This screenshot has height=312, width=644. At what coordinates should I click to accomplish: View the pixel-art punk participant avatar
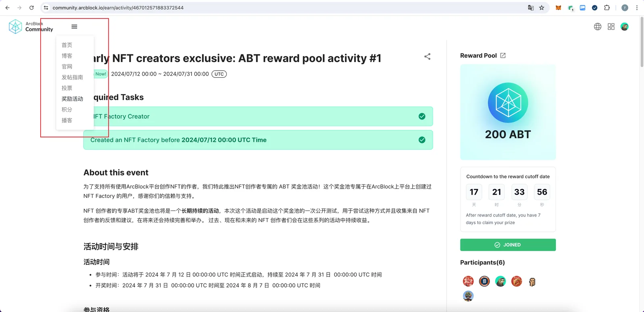point(532,282)
